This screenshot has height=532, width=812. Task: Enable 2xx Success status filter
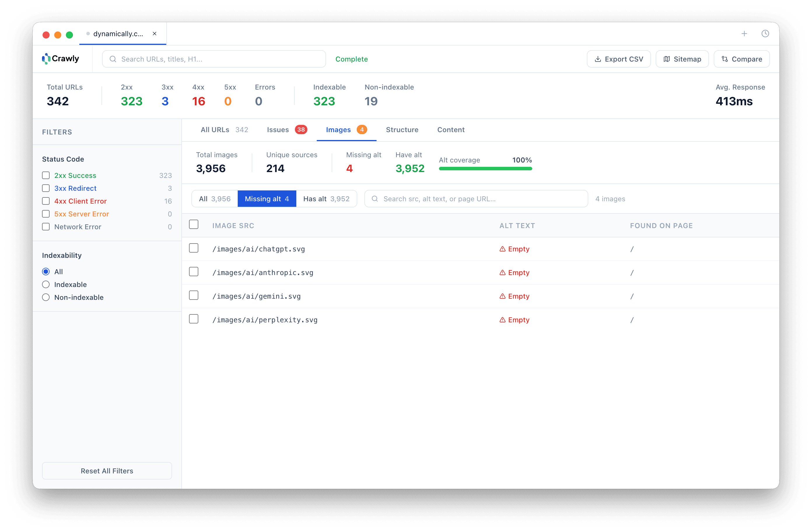click(46, 175)
